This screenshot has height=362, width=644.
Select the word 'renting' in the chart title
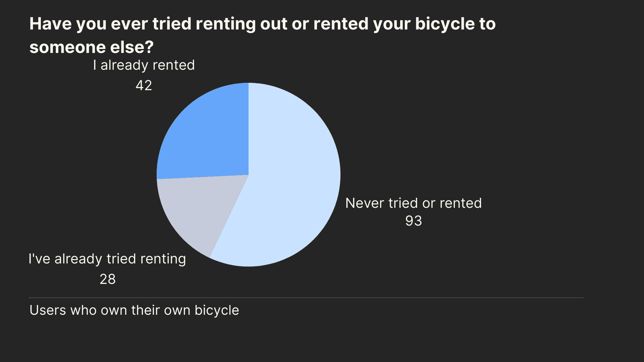225,24
